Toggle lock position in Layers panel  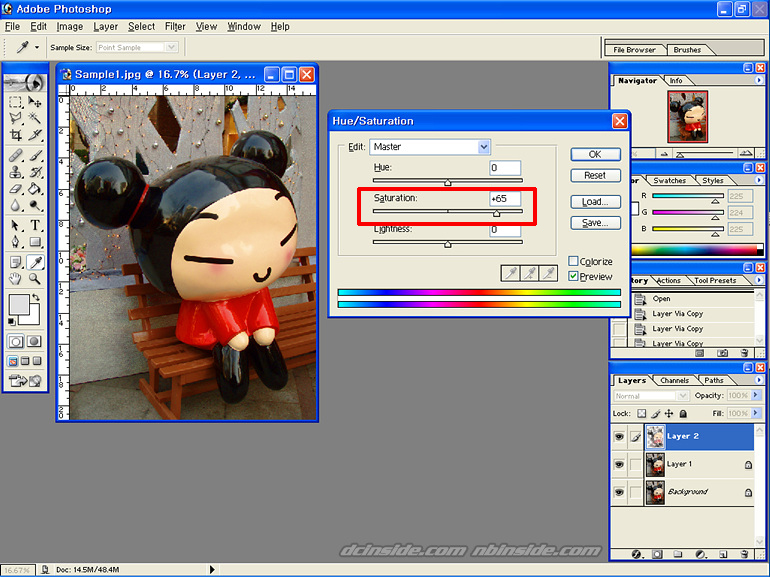(x=669, y=413)
